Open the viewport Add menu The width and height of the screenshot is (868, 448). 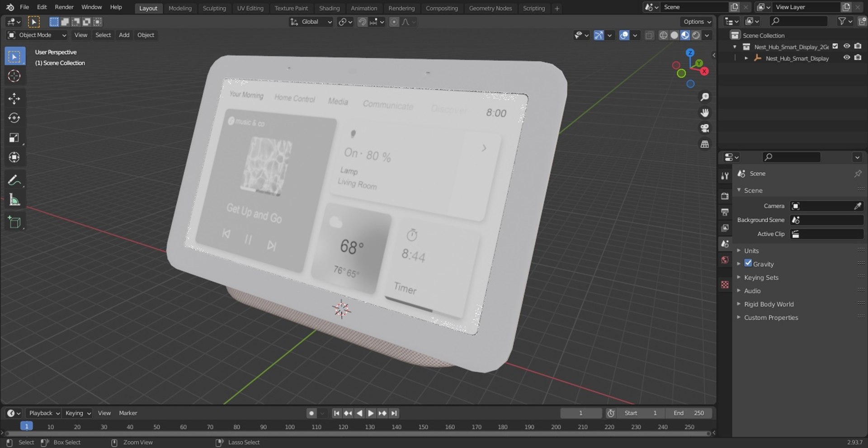(x=124, y=35)
